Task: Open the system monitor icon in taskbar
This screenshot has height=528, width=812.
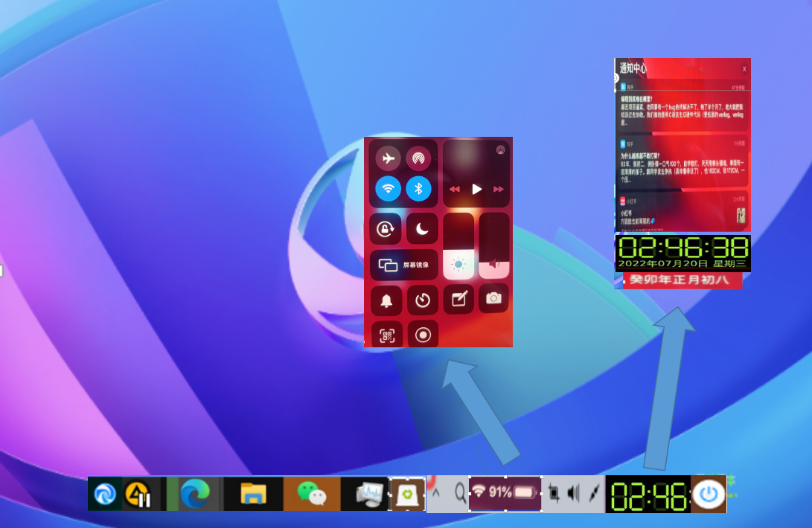Action: [x=370, y=494]
